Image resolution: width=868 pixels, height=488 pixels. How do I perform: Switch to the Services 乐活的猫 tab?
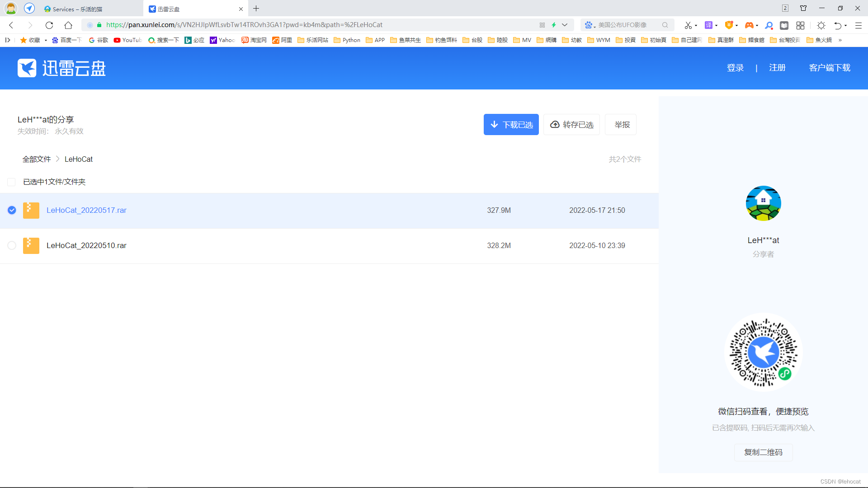77,9
